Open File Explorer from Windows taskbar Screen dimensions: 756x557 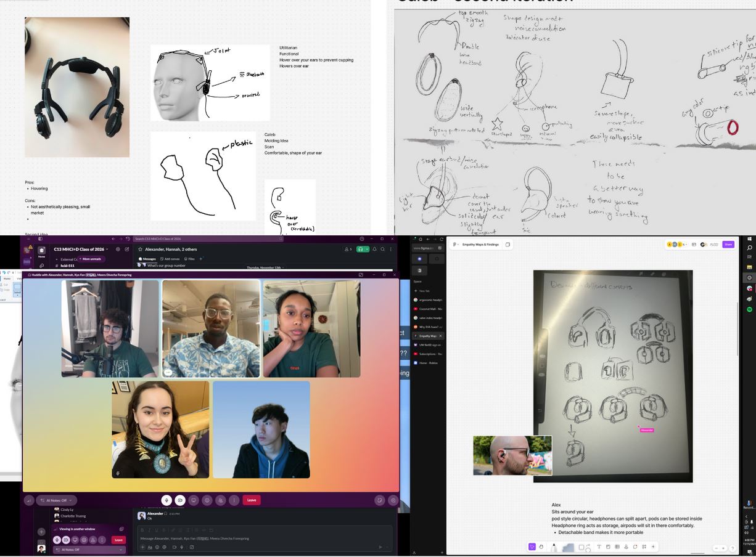[x=749, y=267]
